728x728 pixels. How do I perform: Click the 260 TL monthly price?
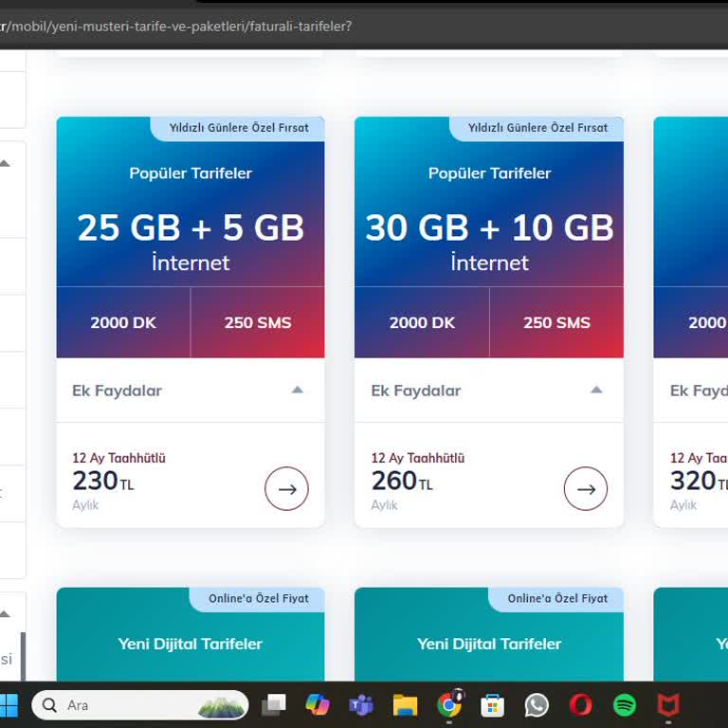tap(402, 481)
